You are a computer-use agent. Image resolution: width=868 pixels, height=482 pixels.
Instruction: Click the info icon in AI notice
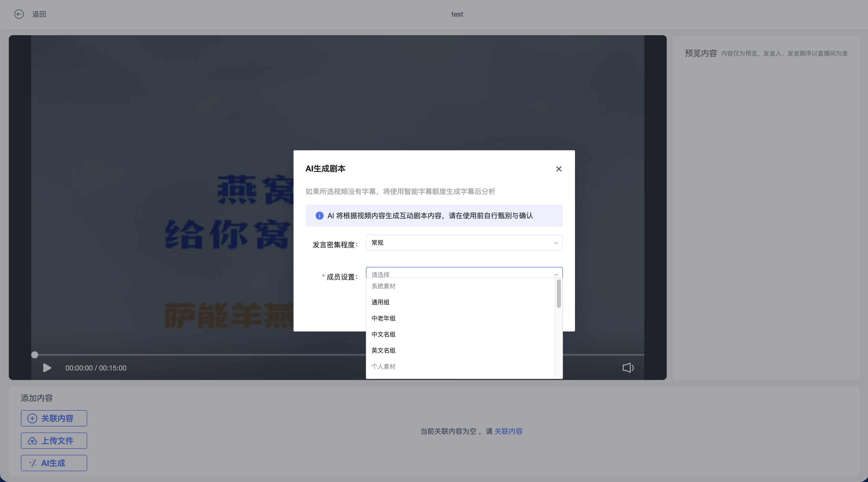[319, 216]
